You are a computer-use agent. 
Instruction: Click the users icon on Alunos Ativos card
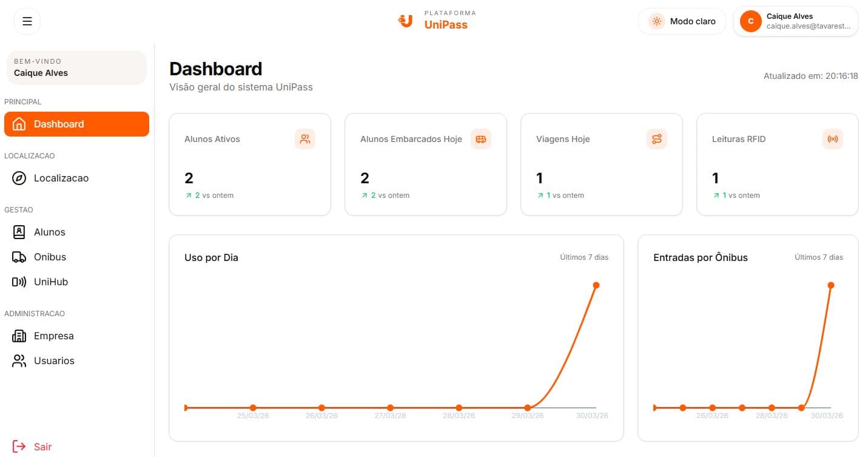[x=305, y=139]
